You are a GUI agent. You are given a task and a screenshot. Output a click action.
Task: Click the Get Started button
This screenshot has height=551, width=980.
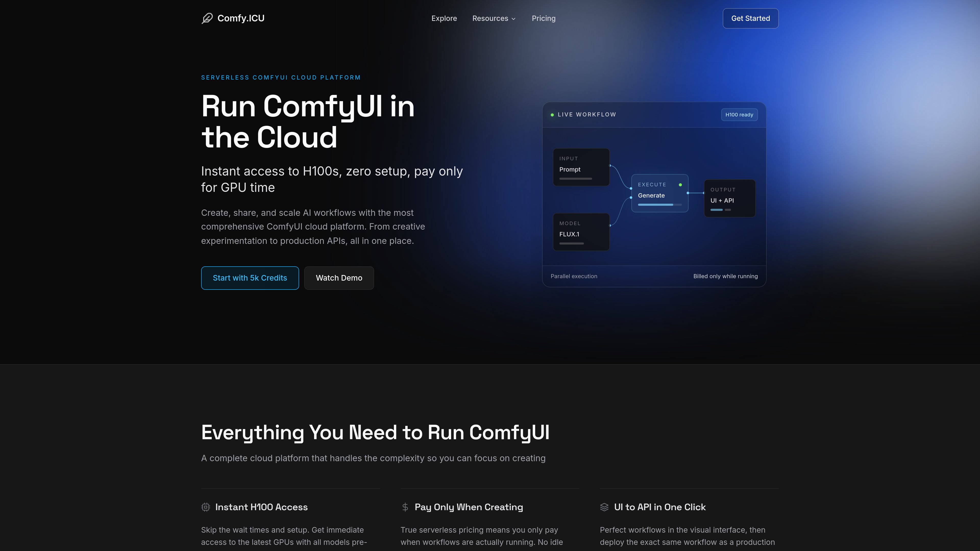point(750,18)
